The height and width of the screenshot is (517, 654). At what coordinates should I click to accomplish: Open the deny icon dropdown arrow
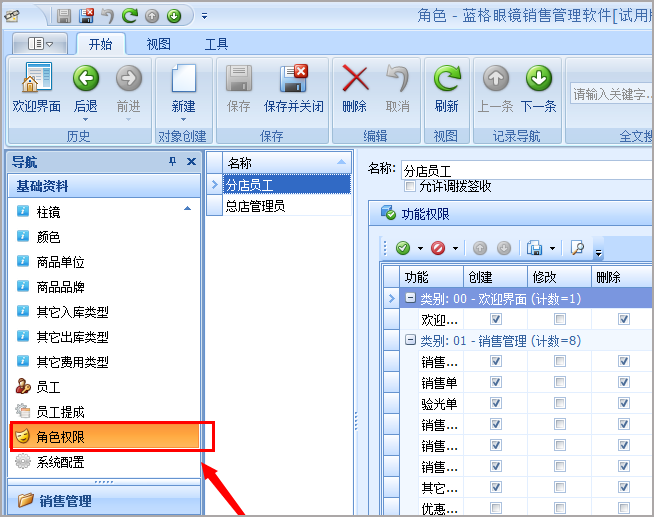click(x=455, y=248)
